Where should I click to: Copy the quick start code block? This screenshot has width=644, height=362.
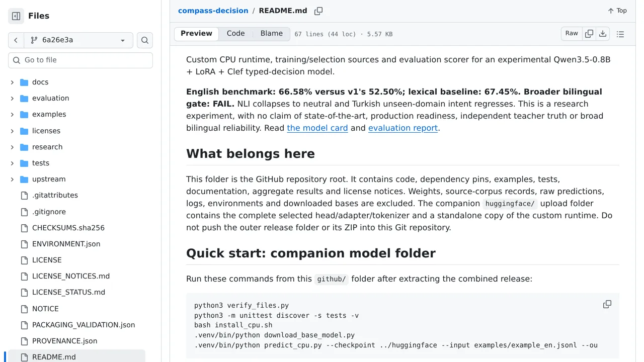(607, 304)
